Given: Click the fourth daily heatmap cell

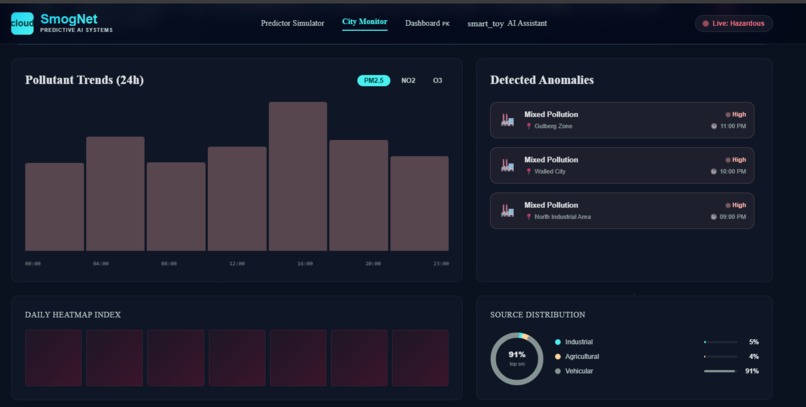Looking at the screenshot, I should pyautogui.click(x=237, y=358).
